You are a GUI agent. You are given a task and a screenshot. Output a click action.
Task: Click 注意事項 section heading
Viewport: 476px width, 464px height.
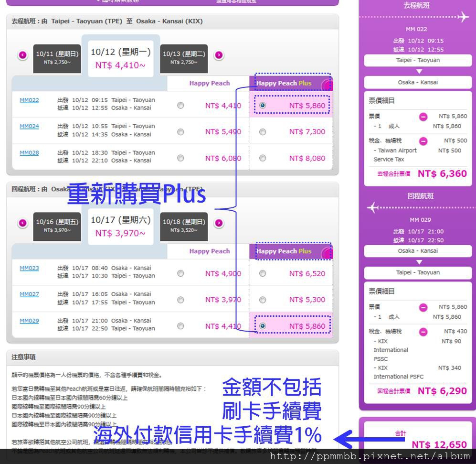coord(23,357)
